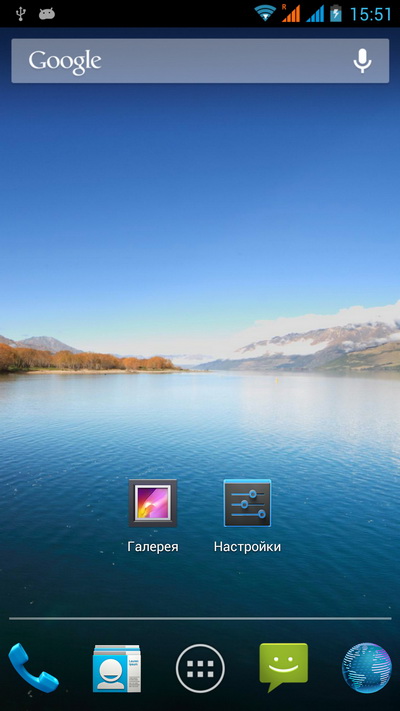
Task: Launch the Browser globe icon
Action: tap(367, 668)
